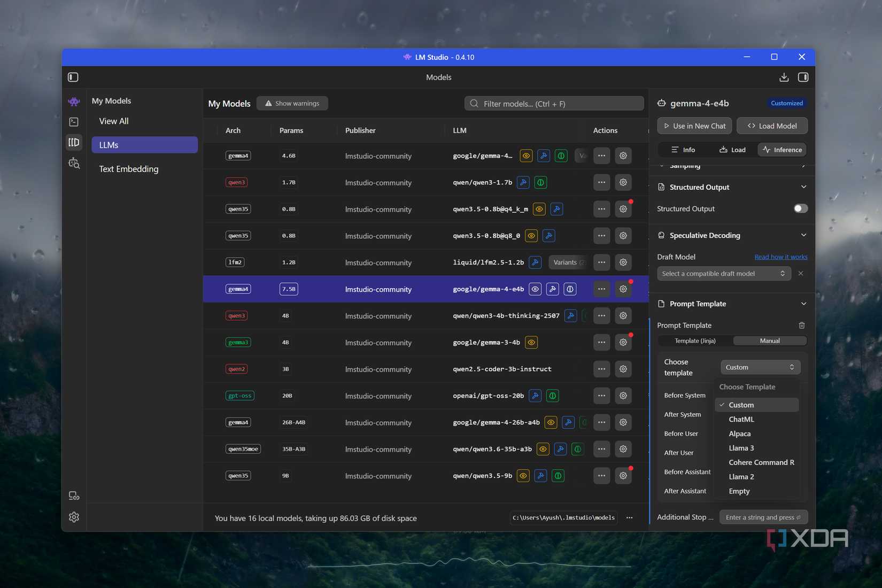Screen dimensions: 882x588
Task: Click the tool-use hammer icon for liquid/lfm2.5-1.2b
Action: 535,262
